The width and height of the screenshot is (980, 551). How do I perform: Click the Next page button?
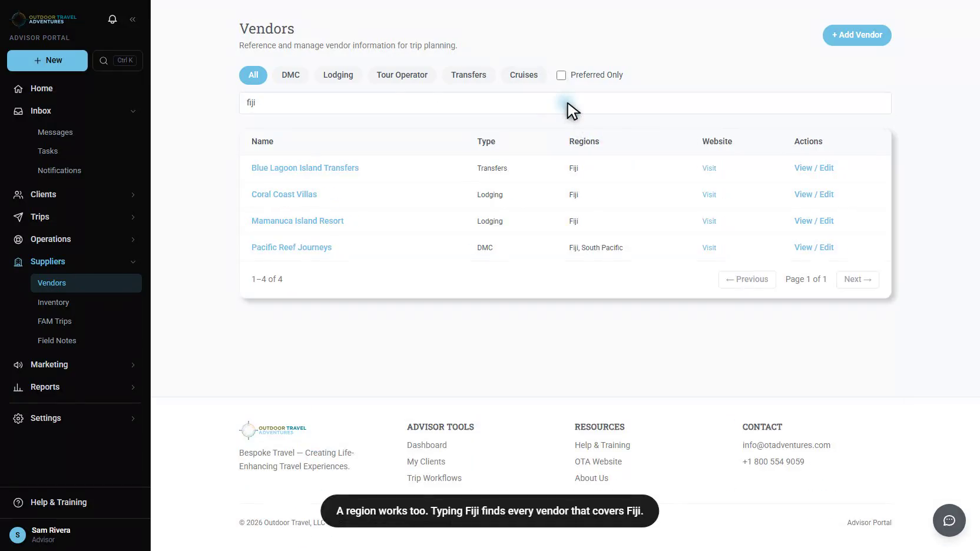point(857,280)
